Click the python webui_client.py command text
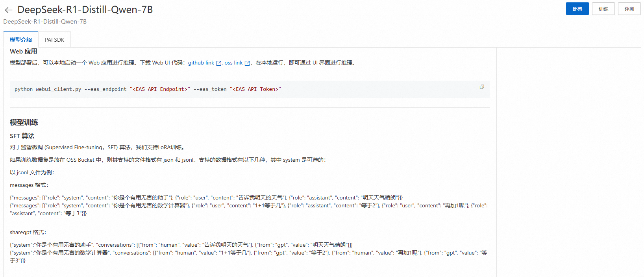 pos(148,89)
